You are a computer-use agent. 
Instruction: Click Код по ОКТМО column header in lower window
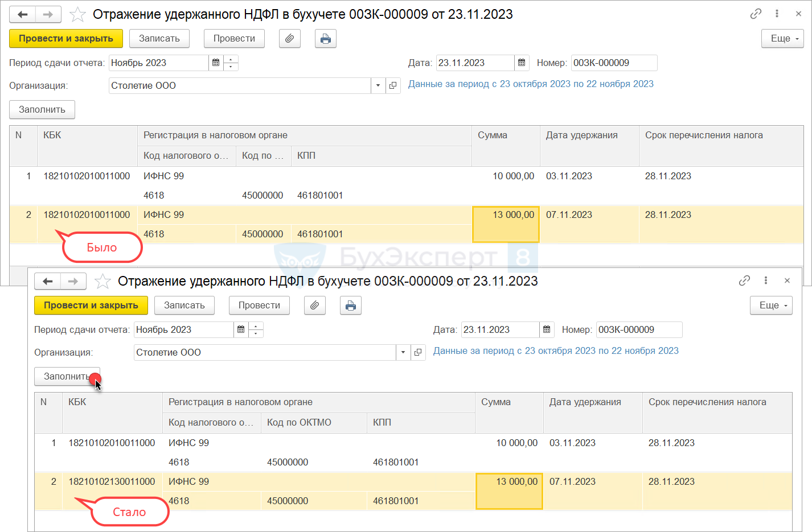coord(314,423)
